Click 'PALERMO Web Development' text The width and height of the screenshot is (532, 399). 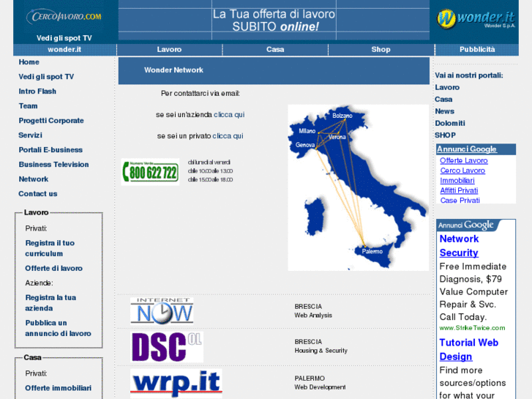pos(320,383)
